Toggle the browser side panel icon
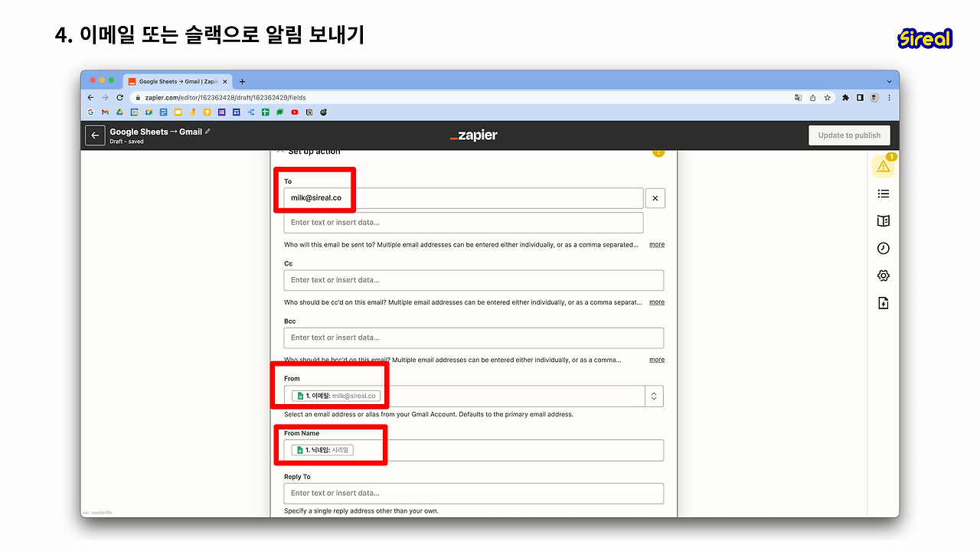Viewport: 980px width, 551px height. click(x=860, y=98)
